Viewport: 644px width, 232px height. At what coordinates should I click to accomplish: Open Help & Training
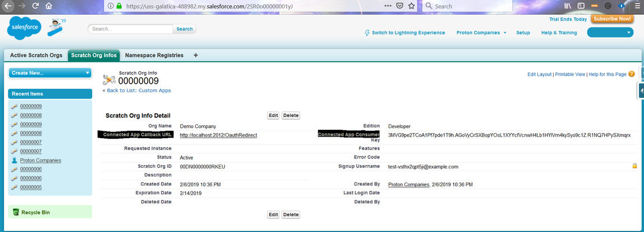coord(559,33)
